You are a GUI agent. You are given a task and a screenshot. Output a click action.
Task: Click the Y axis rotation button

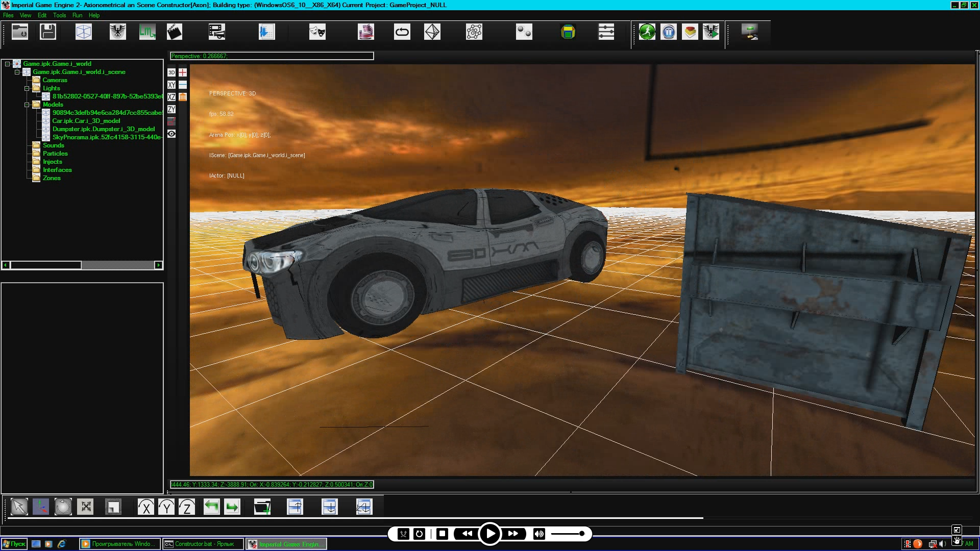click(x=166, y=507)
